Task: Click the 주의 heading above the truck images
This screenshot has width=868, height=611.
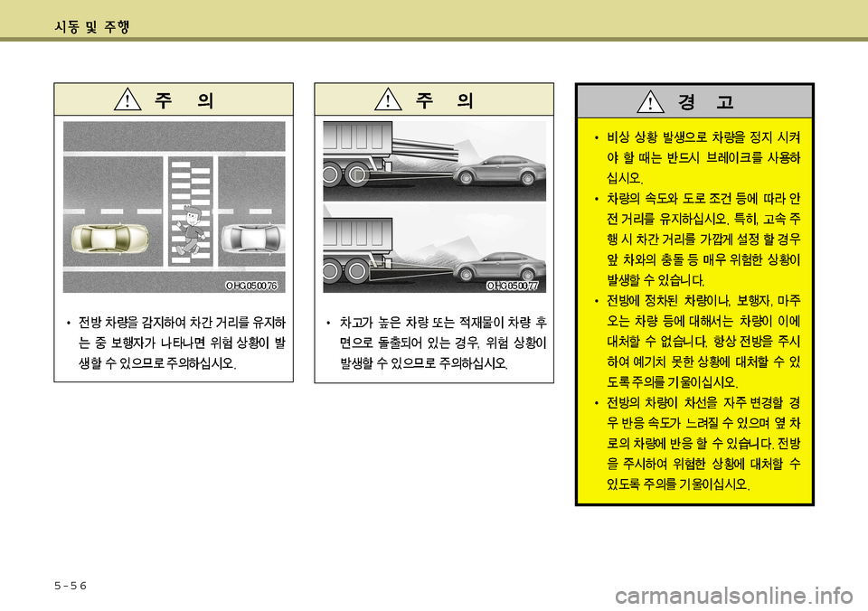Action: coord(445,100)
